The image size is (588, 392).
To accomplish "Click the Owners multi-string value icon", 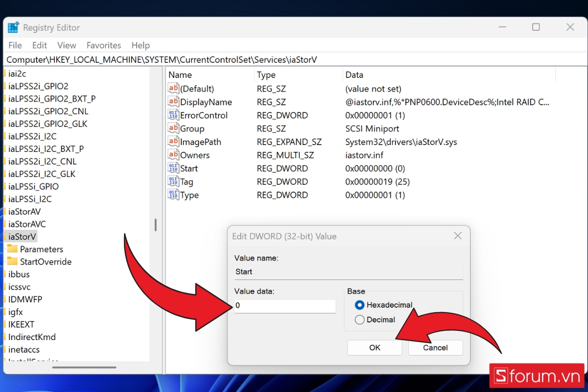I will click(173, 155).
